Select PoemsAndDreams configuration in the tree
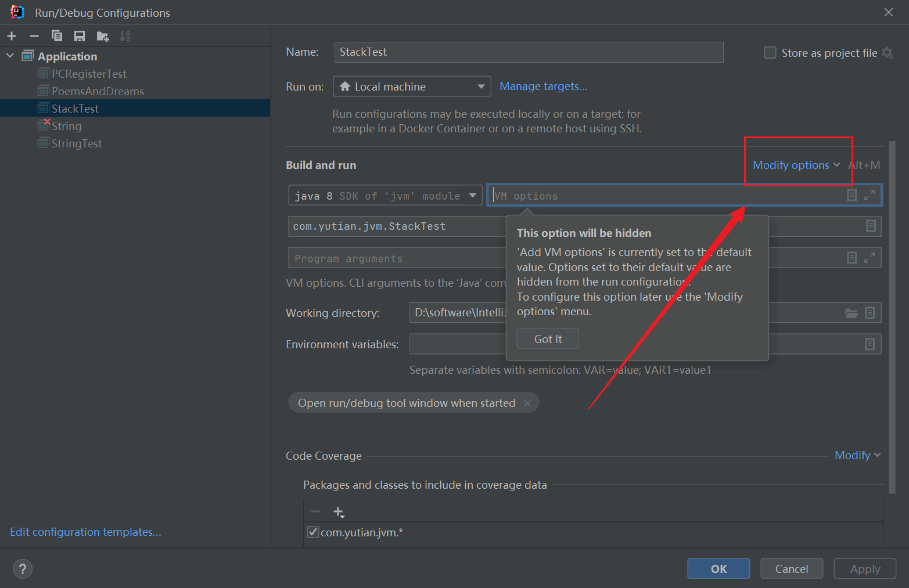This screenshot has width=909, height=588. click(98, 91)
